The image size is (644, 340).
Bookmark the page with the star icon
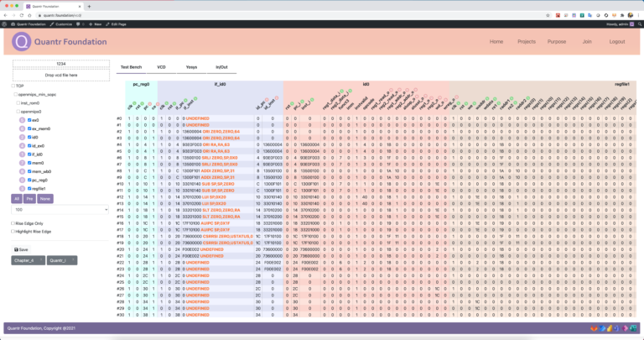coord(548,15)
